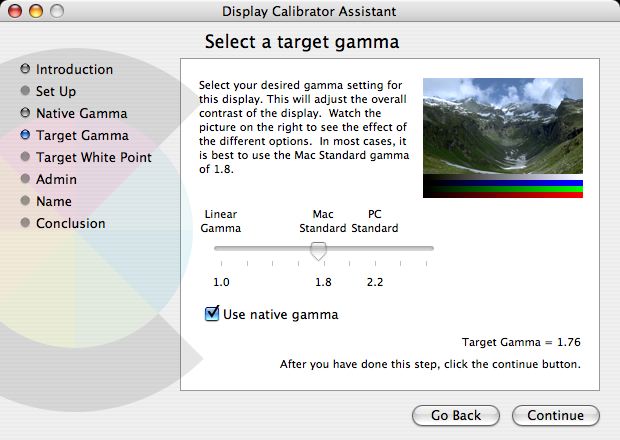
Task: Click the Native Gamma step bullet icon
Action: [x=25, y=113]
